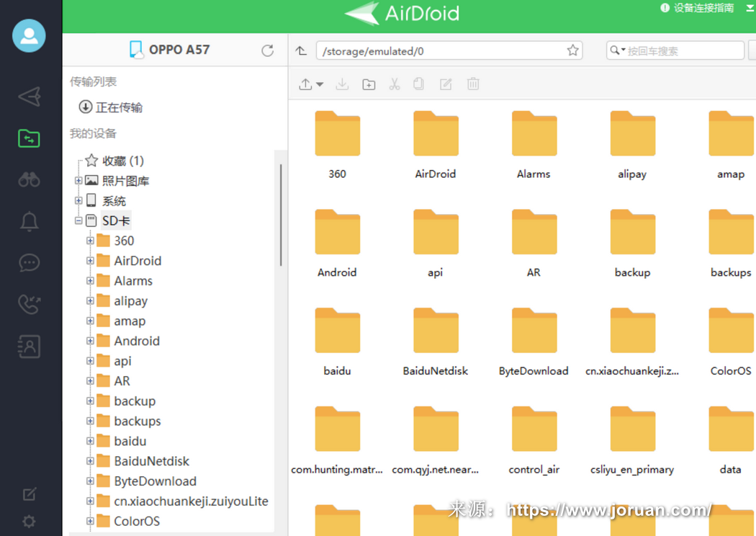Viewport: 756px width, 536px height.
Task: Click the refresh icon beside OPPO A57
Action: point(267,50)
